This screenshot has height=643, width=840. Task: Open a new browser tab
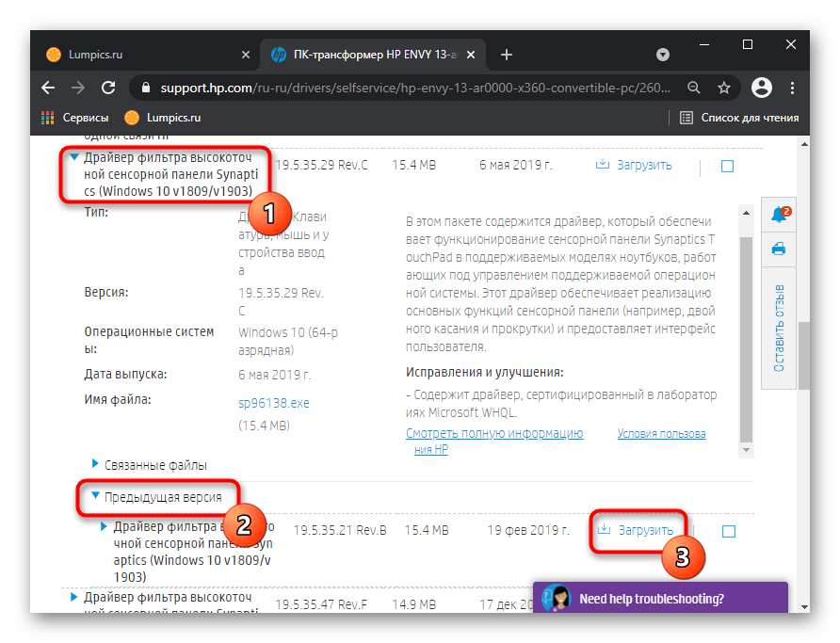[507, 55]
